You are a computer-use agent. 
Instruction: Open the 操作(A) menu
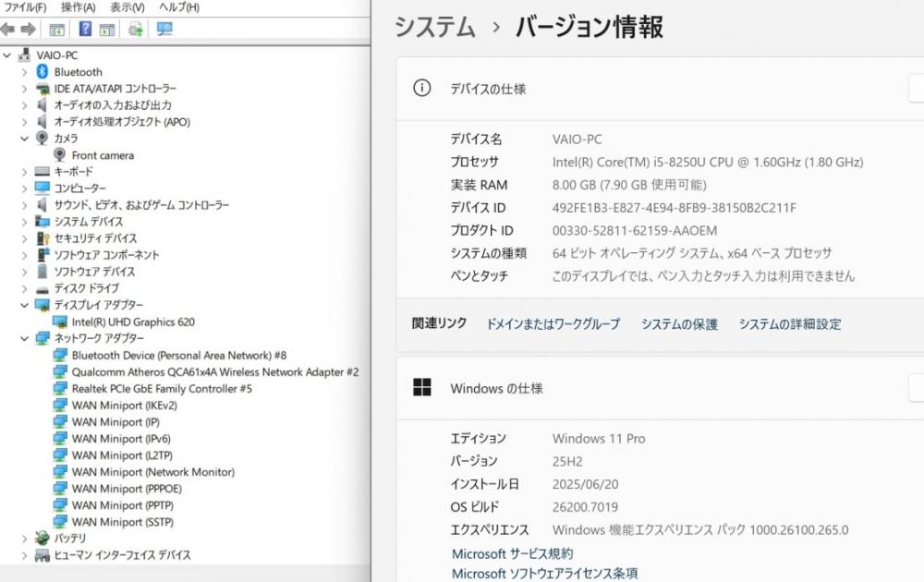coord(78,7)
